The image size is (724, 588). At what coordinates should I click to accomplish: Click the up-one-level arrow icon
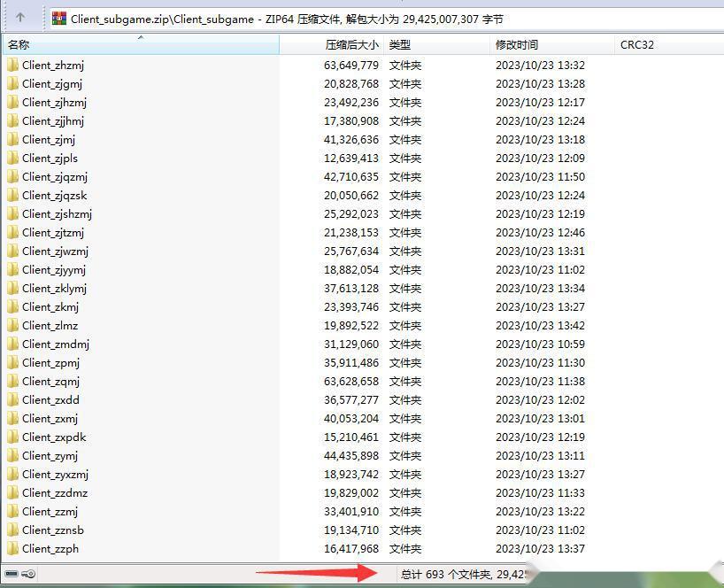pos(21,17)
